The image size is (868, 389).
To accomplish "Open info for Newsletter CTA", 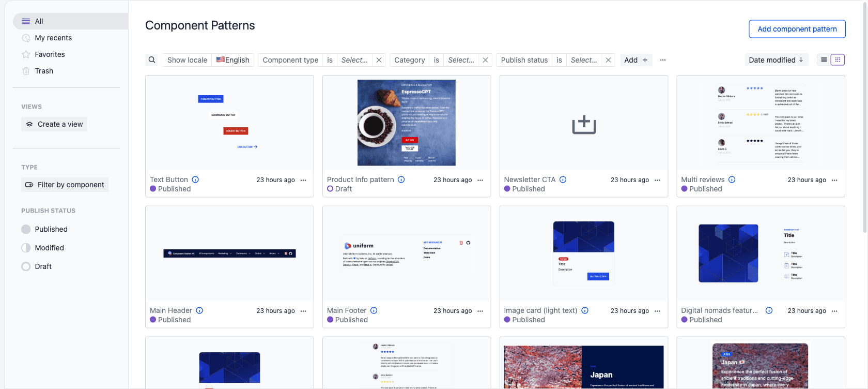I will tap(563, 179).
